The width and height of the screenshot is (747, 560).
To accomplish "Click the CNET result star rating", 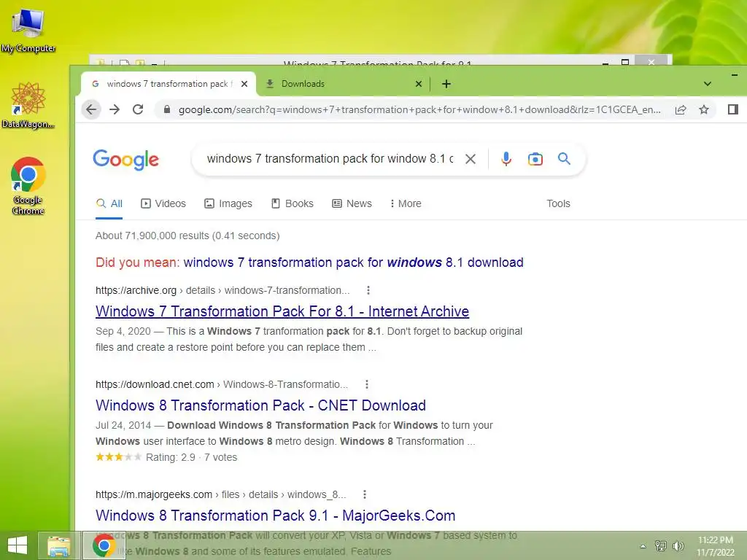I will pyautogui.click(x=119, y=457).
